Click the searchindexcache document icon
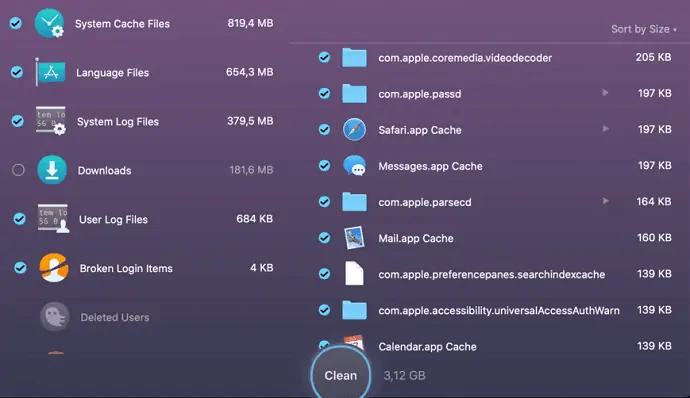 click(x=354, y=273)
